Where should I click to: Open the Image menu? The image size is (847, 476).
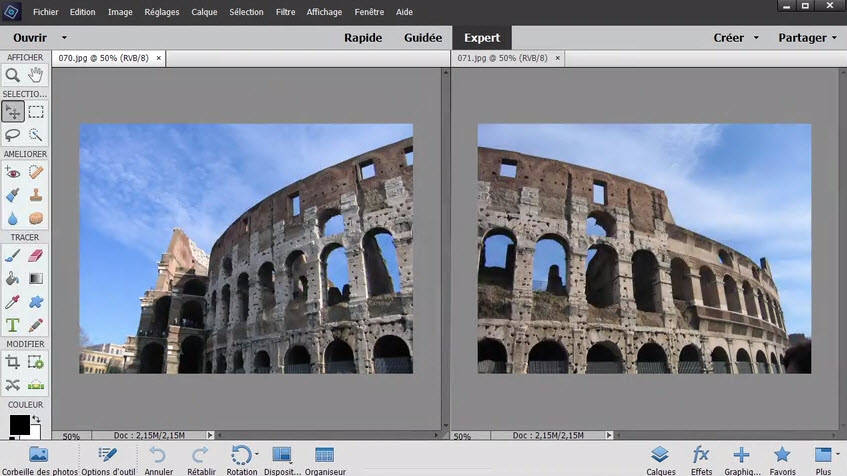(x=120, y=12)
